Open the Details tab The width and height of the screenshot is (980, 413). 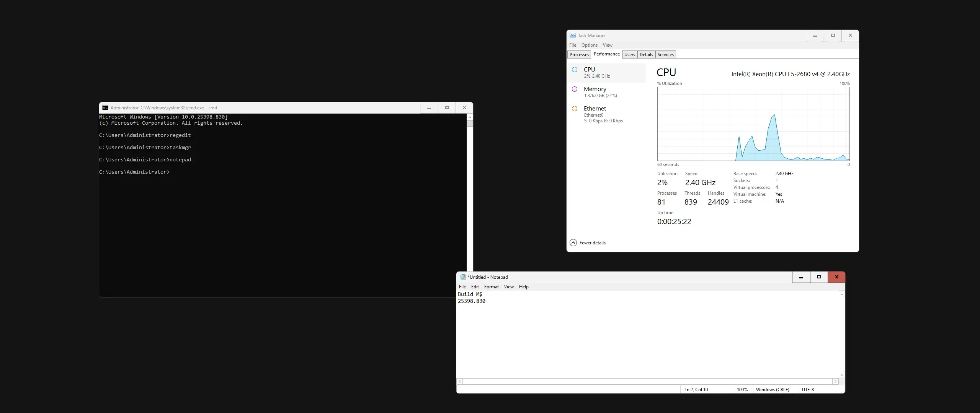[646, 55]
